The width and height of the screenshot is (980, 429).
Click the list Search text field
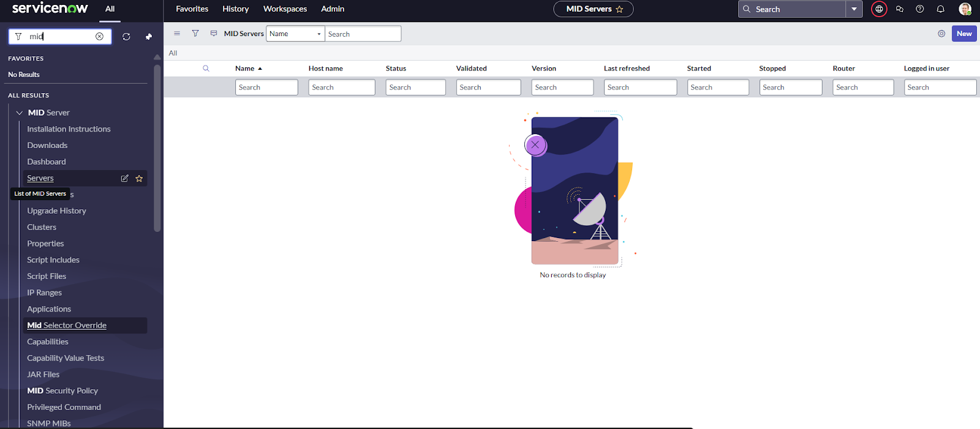coord(363,34)
